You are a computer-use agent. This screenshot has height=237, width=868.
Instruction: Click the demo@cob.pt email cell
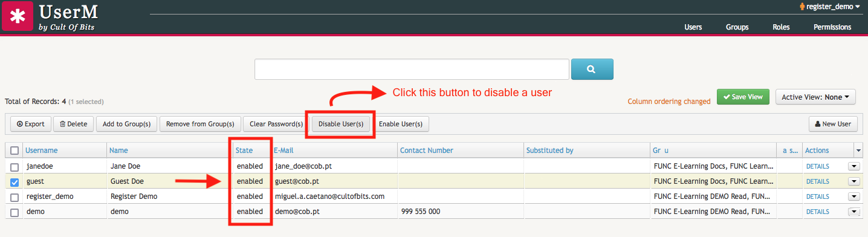[297, 212]
